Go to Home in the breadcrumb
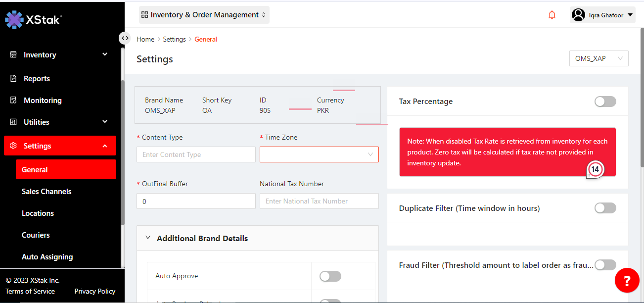 pyautogui.click(x=145, y=39)
